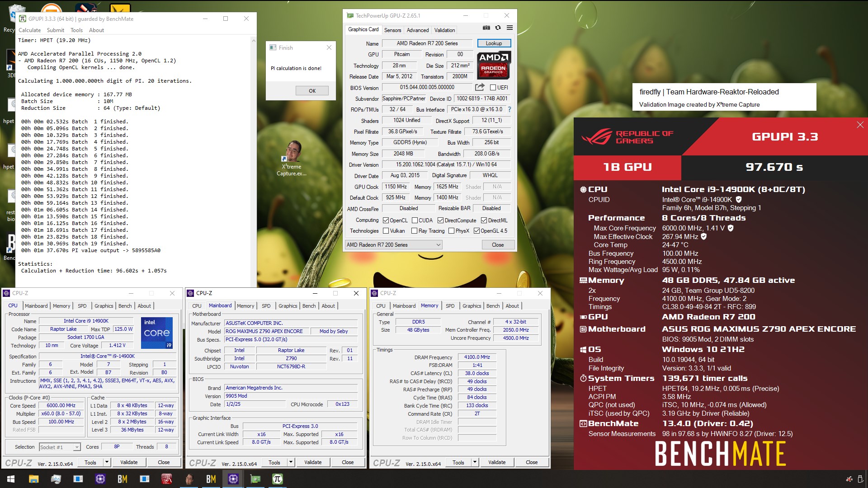Toggle the DirectCompute checkbox
Screen dimensions: 868x488
tap(440, 221)
